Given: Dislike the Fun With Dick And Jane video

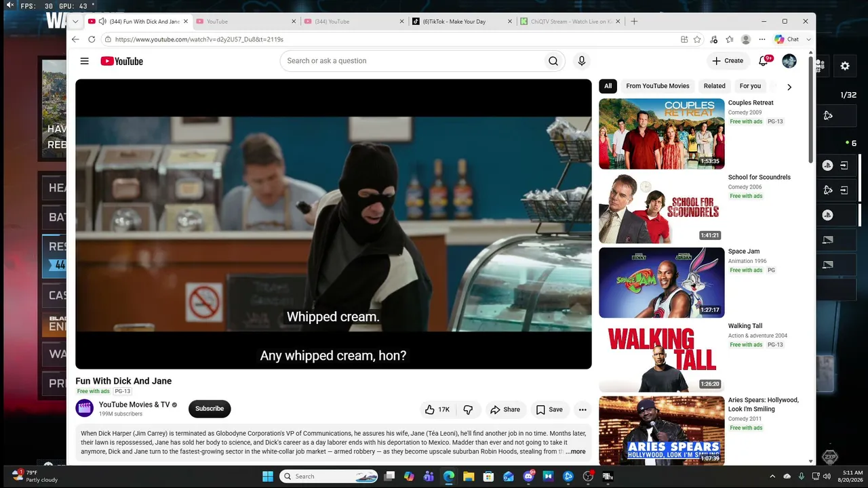Looking at the screenshot, I should (x=468, y=409).
